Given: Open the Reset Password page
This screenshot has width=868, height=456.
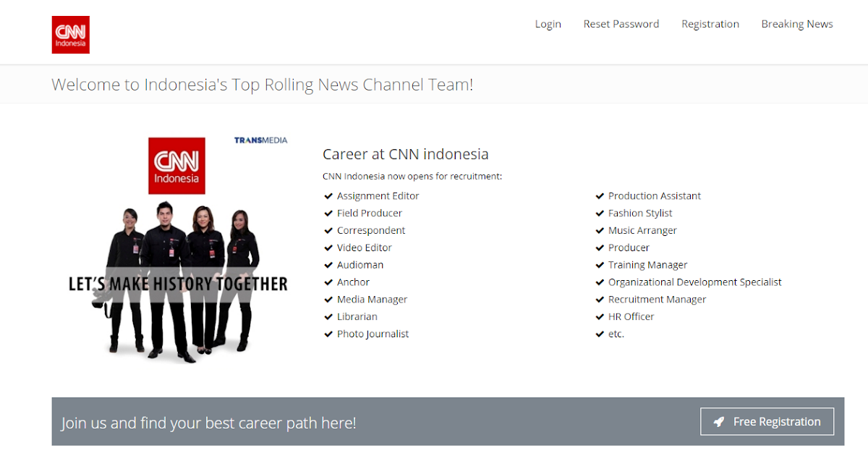Looking at the screenshot, I should (621, 24).
